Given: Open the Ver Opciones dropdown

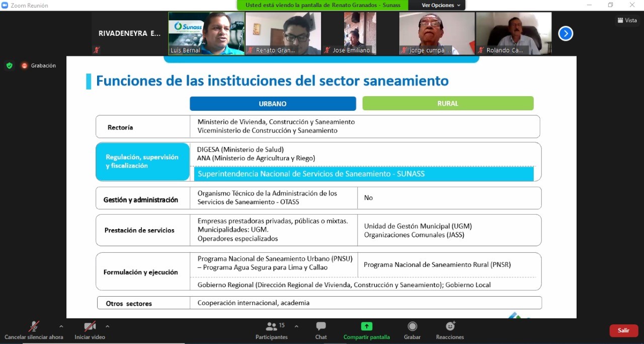Looking at the screenshot, I should click(x=441, y=5).
